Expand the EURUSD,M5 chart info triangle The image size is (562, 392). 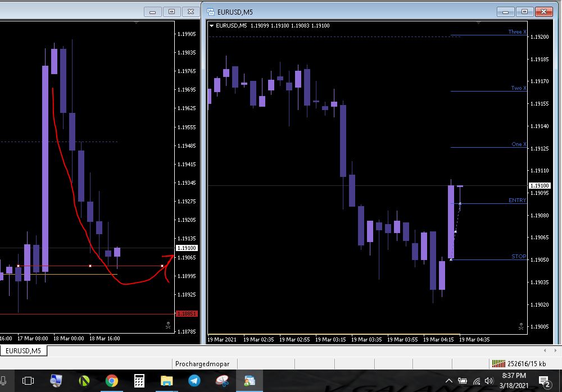click(x=211, y=26)
